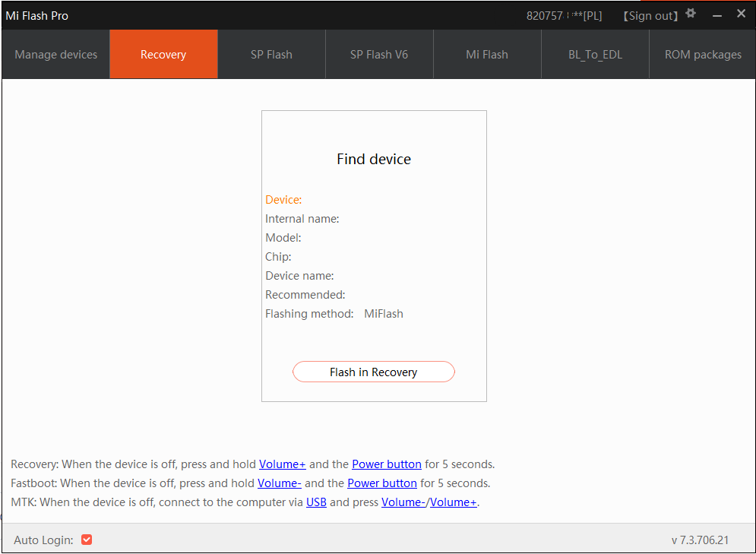Close the Mi Flash Pro window
Image resolution: width=756 pixels, height=554 pixels.
tap(742, 14)
